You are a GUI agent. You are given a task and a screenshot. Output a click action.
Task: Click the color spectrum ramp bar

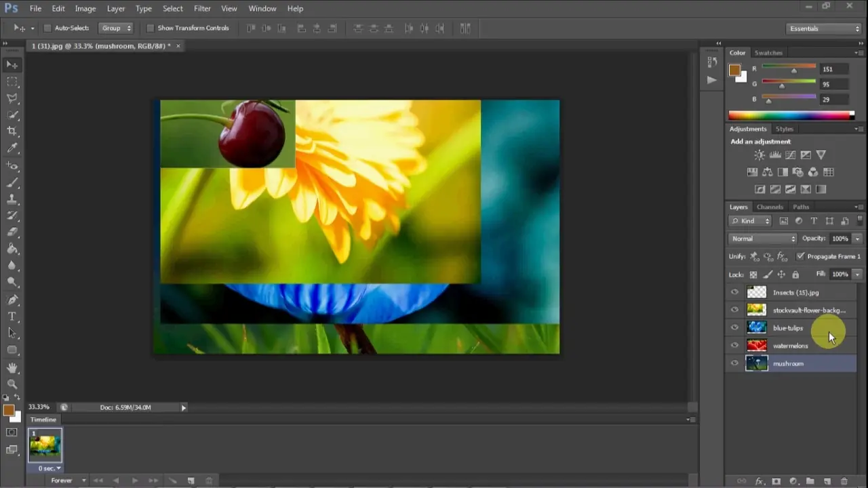click(791, 115)
